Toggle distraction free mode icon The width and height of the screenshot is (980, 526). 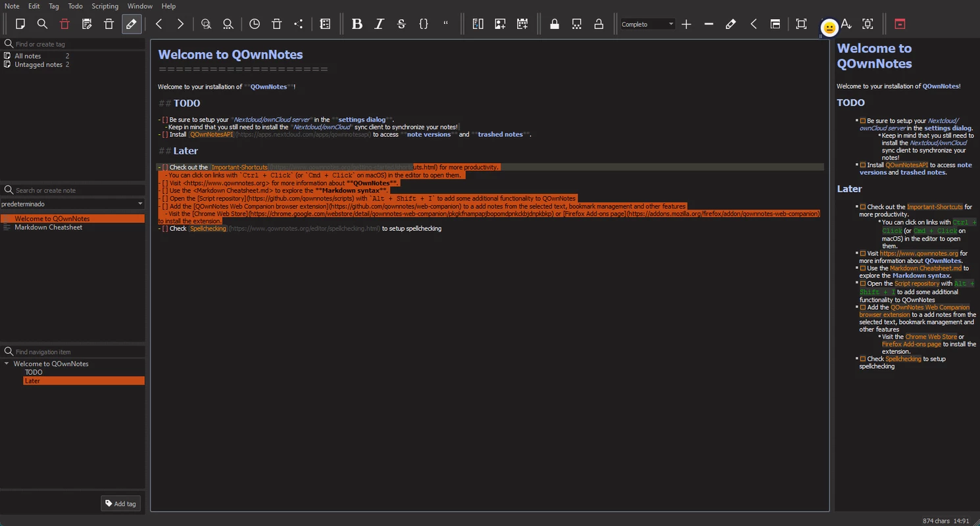pos(801,24)
